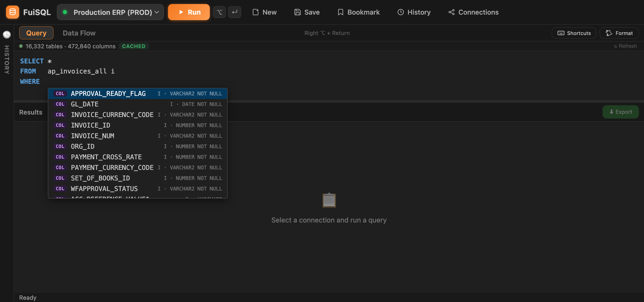Open the Production ERP (PROD) connection dropdown
This screenshot has width=644, height=302.
click(x=110, y=12)
